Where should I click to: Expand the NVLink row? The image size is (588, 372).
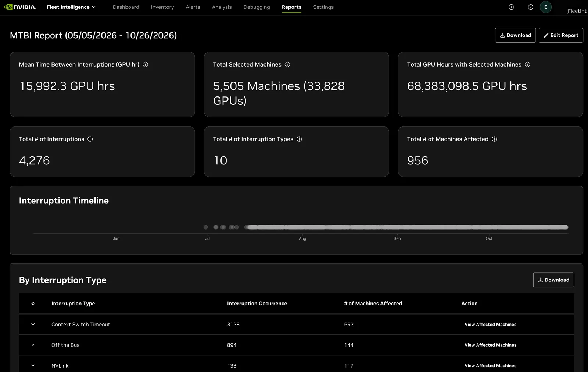coord(33,366)
